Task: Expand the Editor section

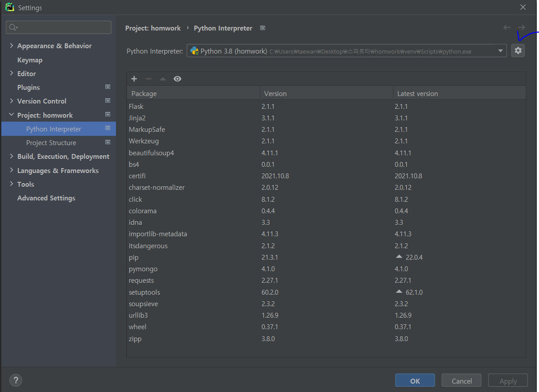Action: click(12, 73)
